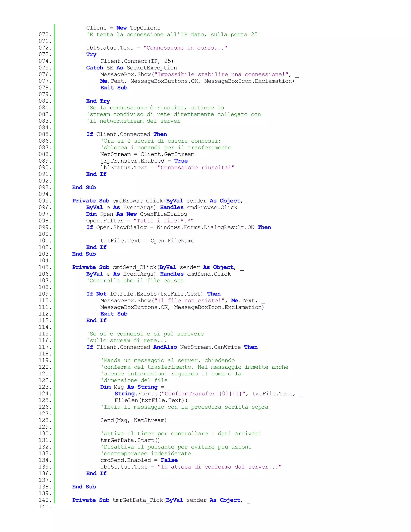
Task: Click 'MessageBoxButtons.OK' on line 111
Action: (x=134, y=307)
